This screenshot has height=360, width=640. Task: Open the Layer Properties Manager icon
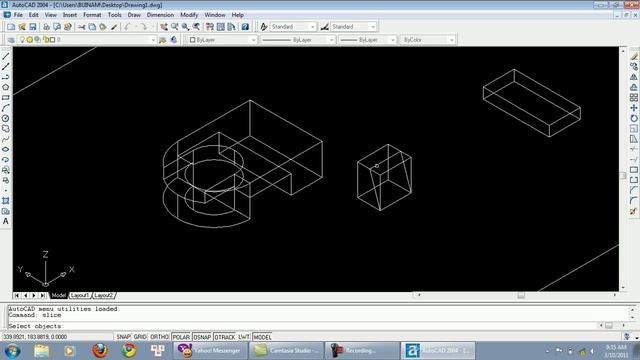point(11,40)
